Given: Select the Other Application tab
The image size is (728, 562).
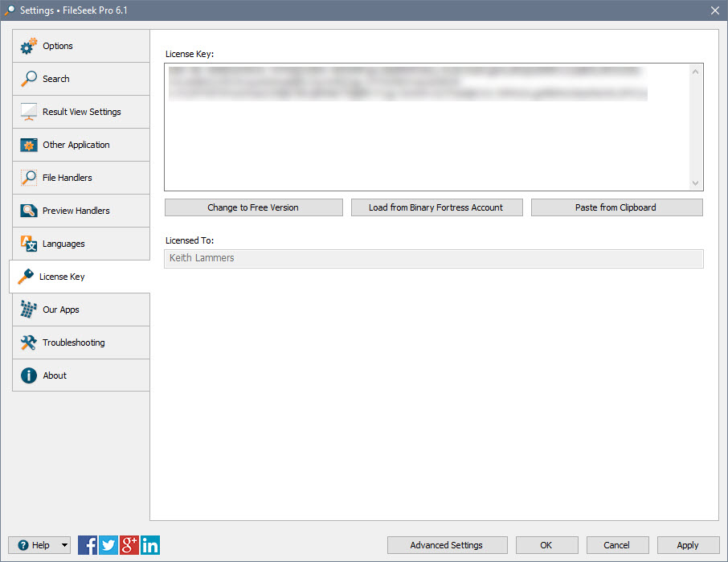Looking at the screenshot, I should click(x=81, y=145).
